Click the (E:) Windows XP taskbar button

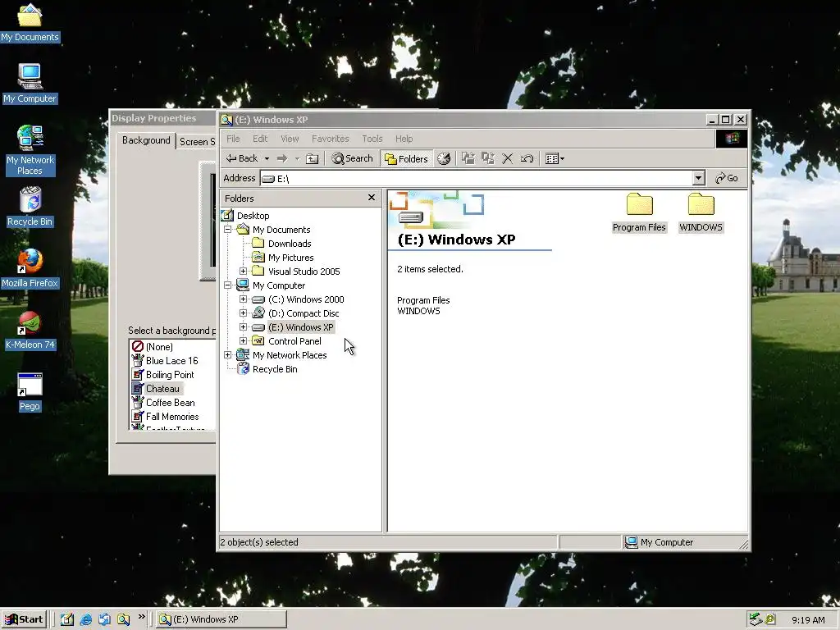pos(221,619)
